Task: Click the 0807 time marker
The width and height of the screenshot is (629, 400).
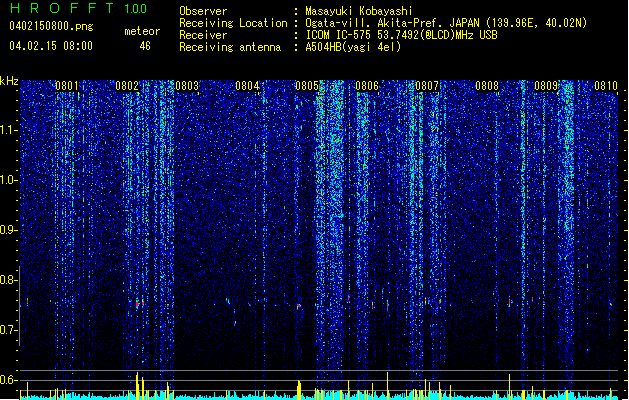Action: tap(427, 86)
